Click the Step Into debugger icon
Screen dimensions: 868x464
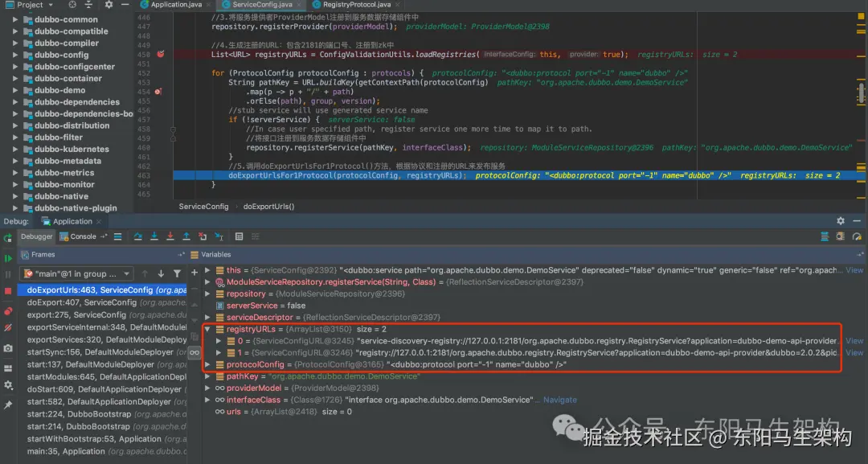[154, 236]
